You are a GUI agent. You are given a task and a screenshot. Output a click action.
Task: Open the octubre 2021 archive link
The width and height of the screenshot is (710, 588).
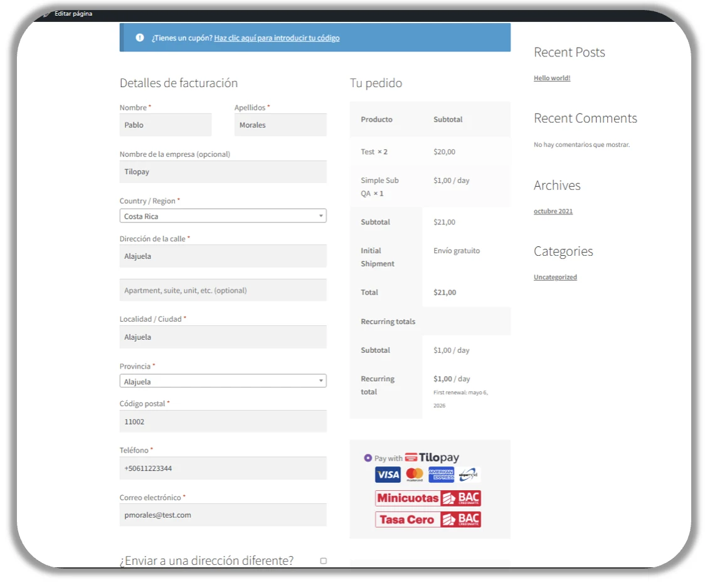coord(553,211)
